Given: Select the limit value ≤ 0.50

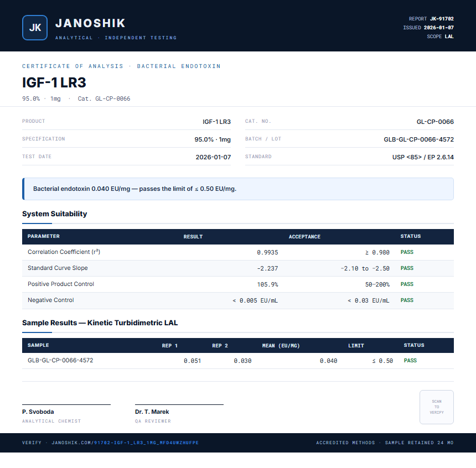Looking at the screenshot, I should (382, 361).
